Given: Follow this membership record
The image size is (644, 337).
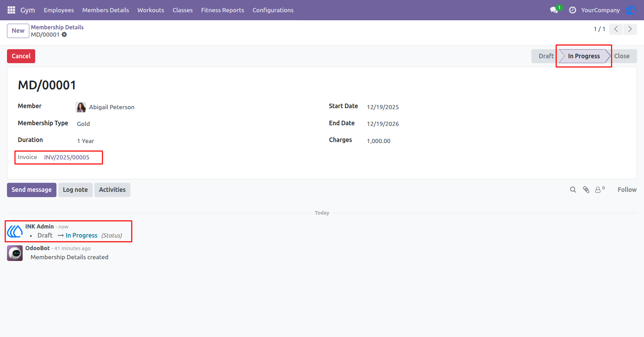Looking at the screenshot, I should pyautogui.click(x=627, y=190).
